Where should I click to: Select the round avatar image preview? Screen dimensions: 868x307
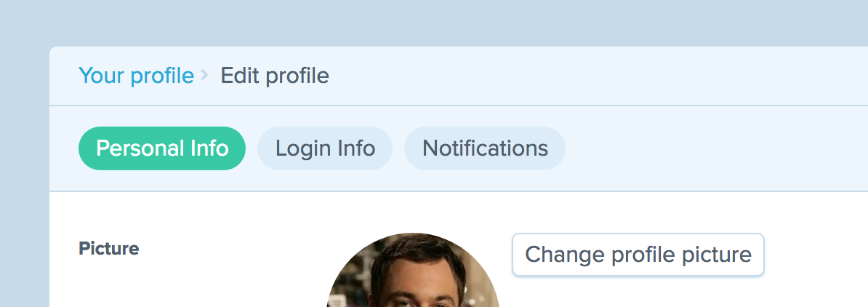point(413,271)
